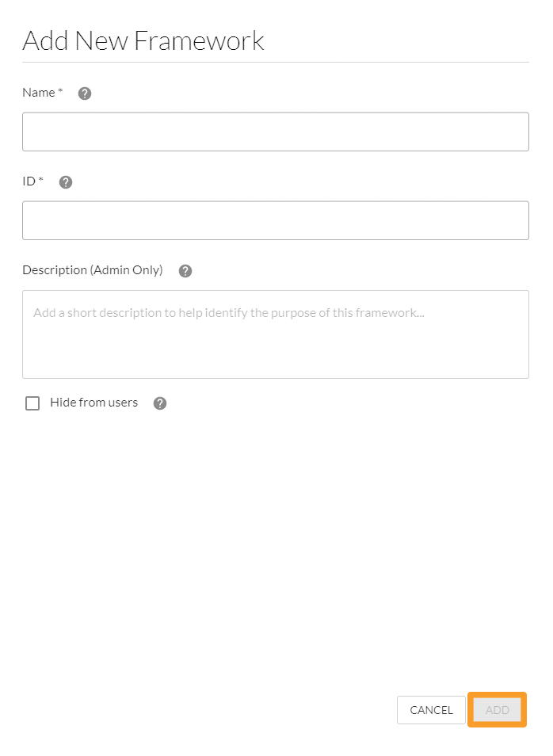The image size is (553, 756).
Task: Click inside the Description text area
Action: click(x=275, y=334)
